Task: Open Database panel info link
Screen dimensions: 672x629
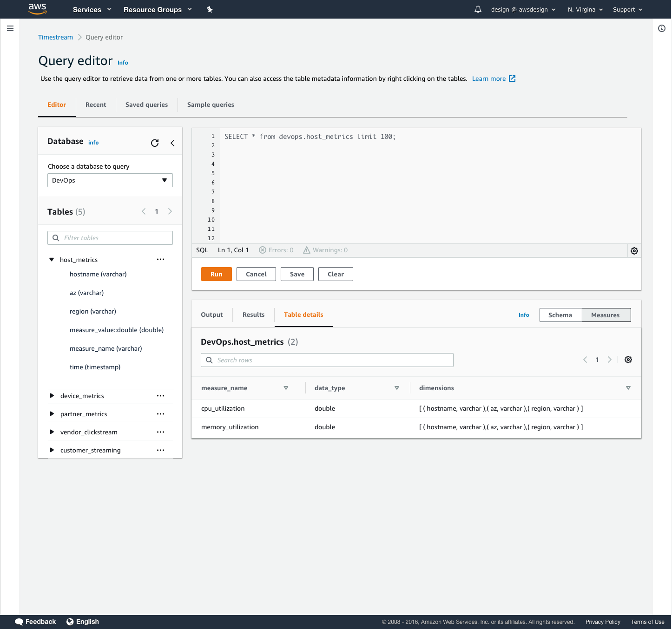Action: tap(93, 143)
